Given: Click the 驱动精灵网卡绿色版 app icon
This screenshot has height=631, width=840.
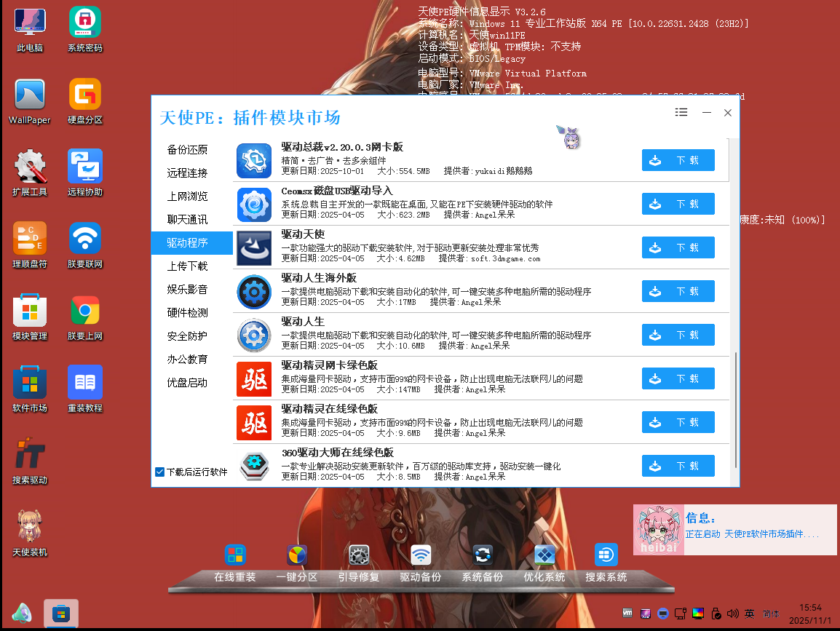Looking at the screenshot, I should pyautogui.click(x=254, y=379).
